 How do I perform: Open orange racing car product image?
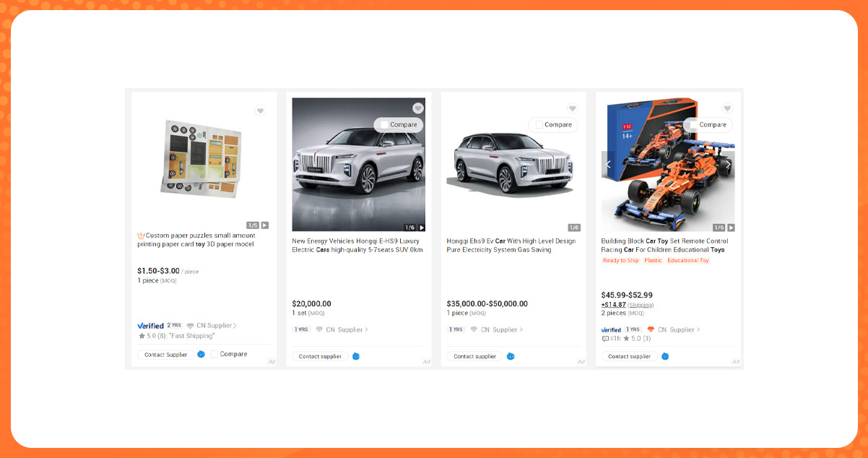(x=668, y=165)
